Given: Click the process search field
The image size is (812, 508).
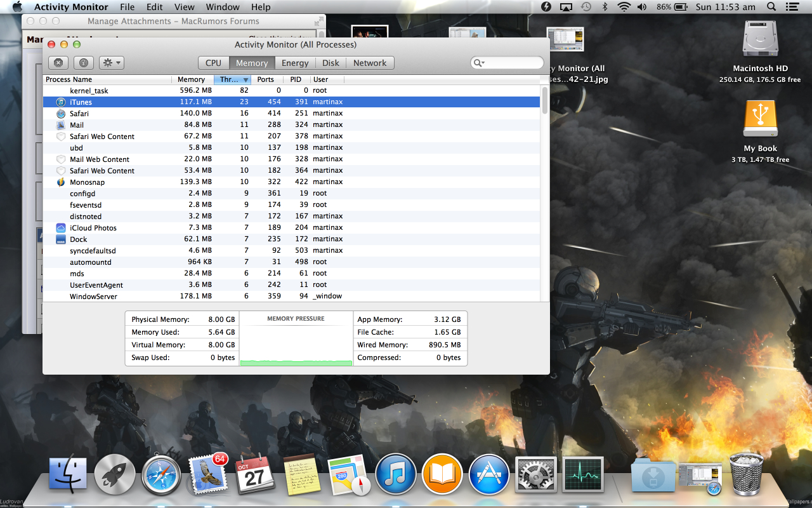Looking at the screenshot, I should tap(507, 63).
